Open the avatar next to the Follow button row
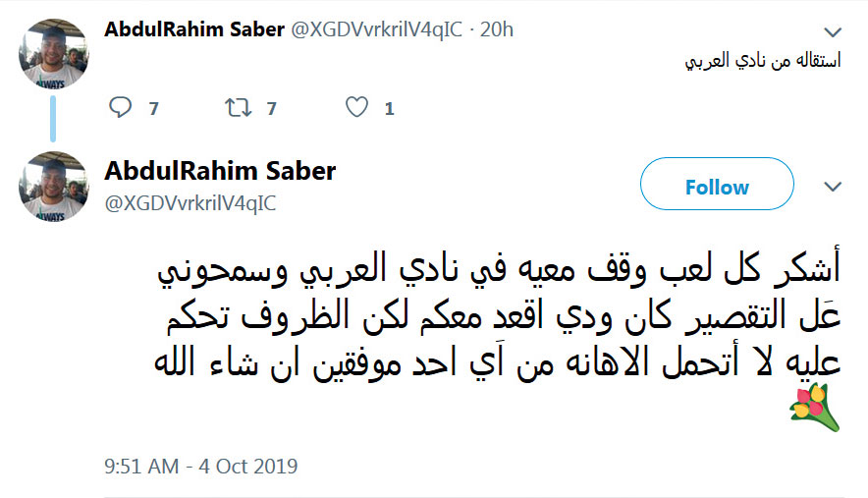The height and width of the screenshot is (498, 868). (54, 186)
